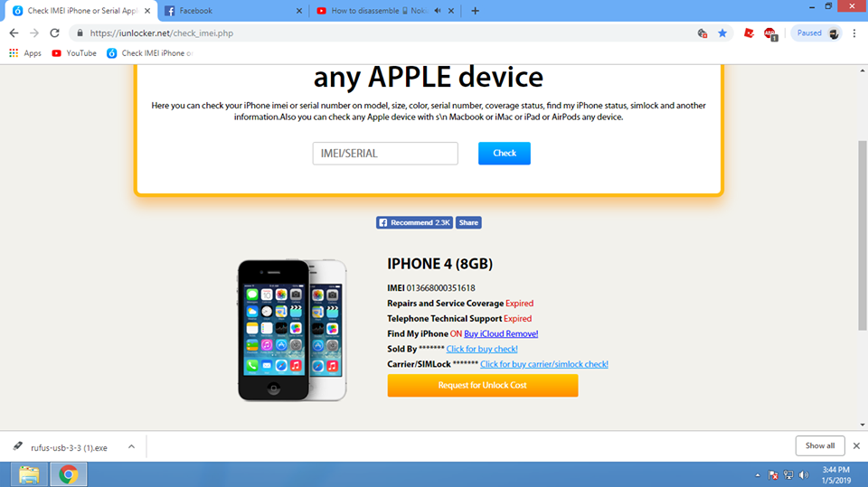Mute the YouTube tab via speaker icon
Viewport: 868px width, 487px height.
pos(438,11)
